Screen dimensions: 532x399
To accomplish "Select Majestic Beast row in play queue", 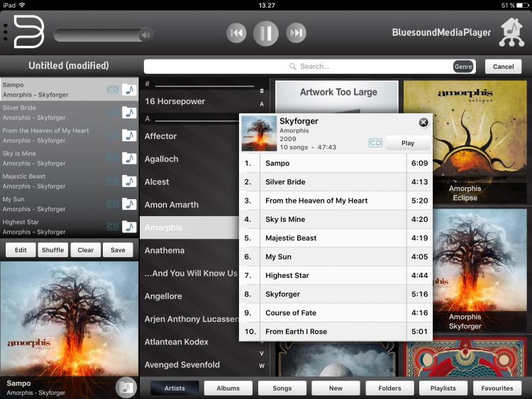I will point(70,181).
